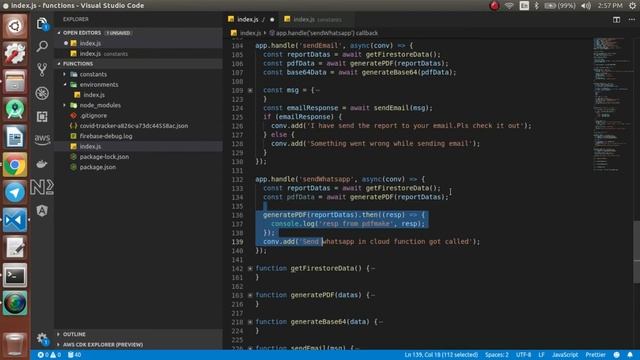Open the volume indicator in top bar
Image resolution: width=640 pixels, height=360 pixels.
point(586,6)
